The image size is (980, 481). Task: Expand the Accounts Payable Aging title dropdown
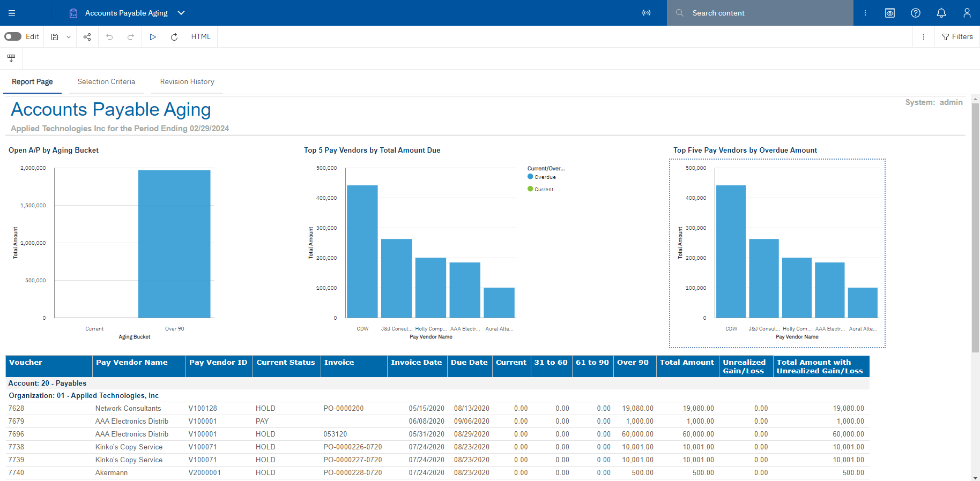[x=181, y=13]
